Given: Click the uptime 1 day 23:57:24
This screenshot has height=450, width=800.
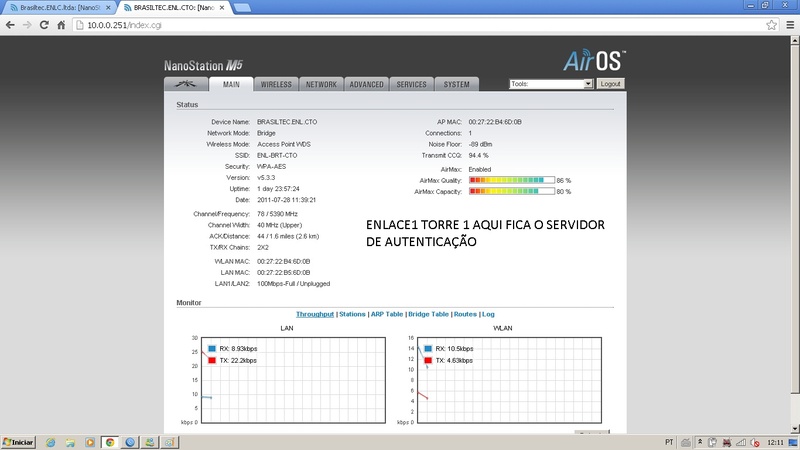Looking at the screenshot, I should click(278, 189).
